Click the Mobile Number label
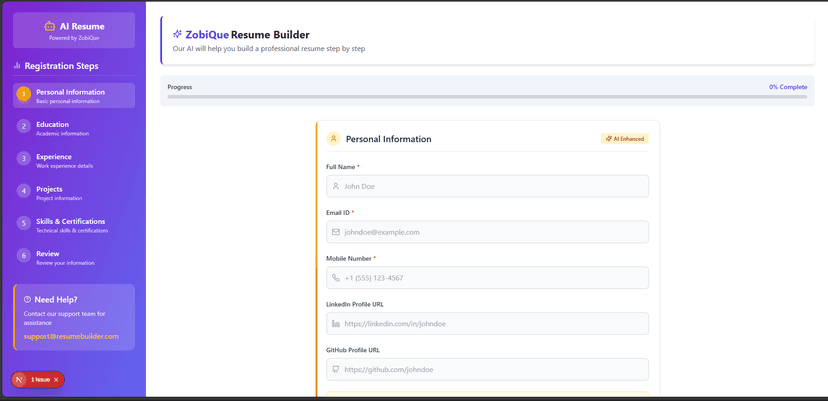828x401 pixels. (350, 258)
